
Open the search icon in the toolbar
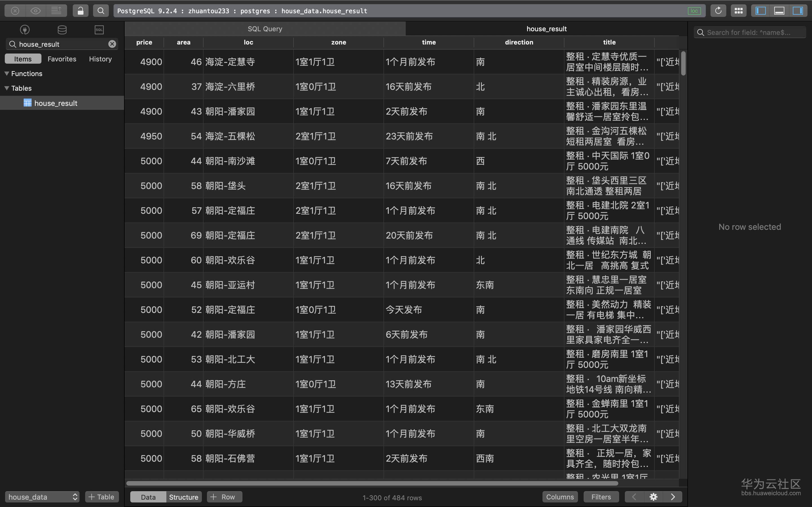point(100,10)
